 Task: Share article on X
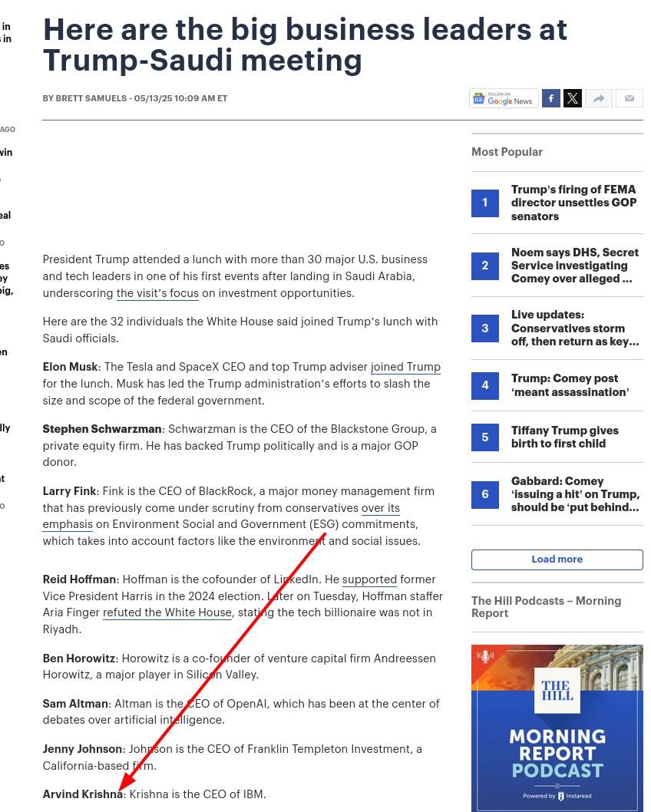(x=572, y=98)
